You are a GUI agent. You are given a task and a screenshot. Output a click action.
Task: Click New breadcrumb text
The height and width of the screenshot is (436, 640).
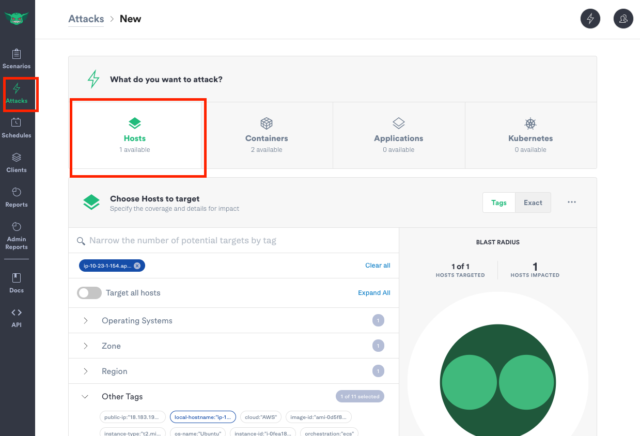[x=130, y=19]
